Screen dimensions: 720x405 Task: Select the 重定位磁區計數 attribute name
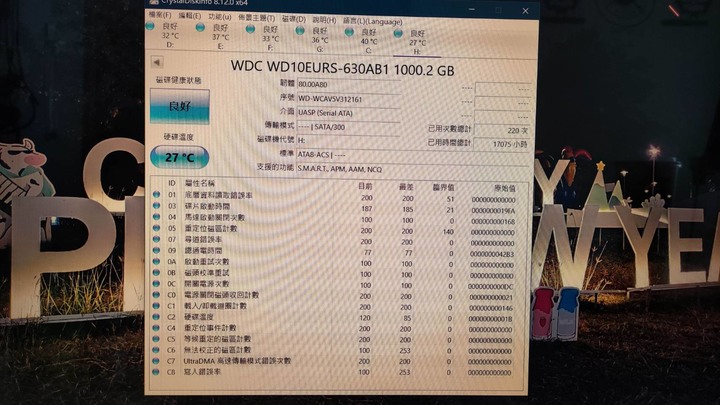point(211,228)
